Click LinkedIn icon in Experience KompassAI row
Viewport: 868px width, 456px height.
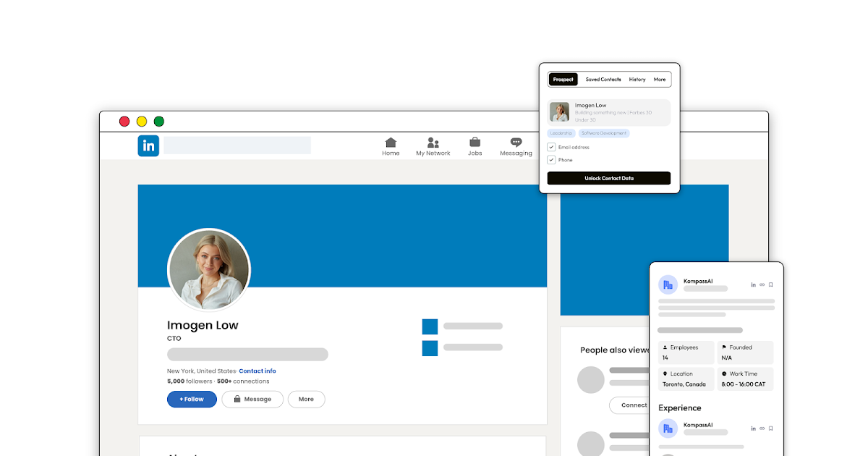(754, 428)
